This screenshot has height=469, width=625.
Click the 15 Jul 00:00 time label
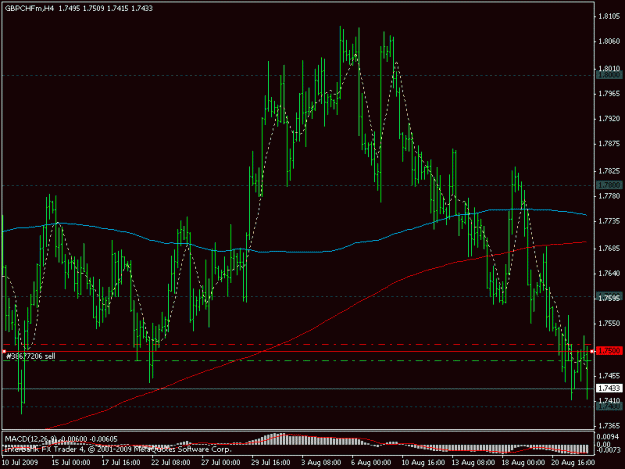click(x=71, y=462)
